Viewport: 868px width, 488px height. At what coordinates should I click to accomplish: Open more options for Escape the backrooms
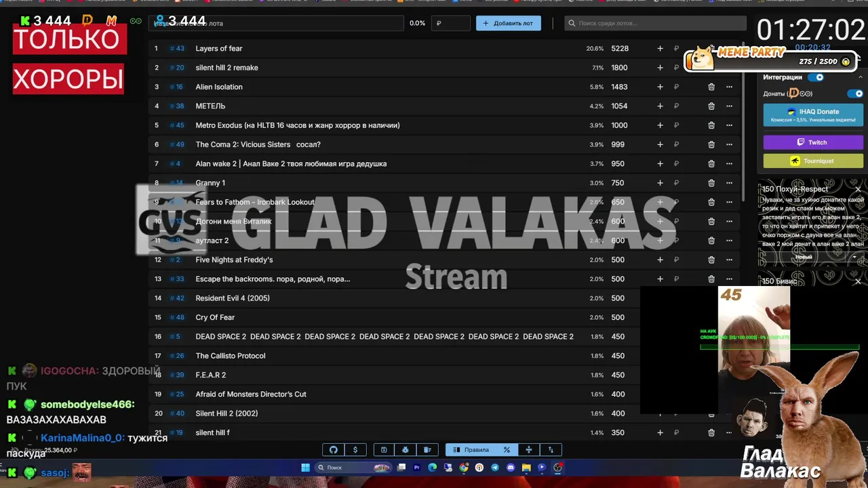[729, 279]
